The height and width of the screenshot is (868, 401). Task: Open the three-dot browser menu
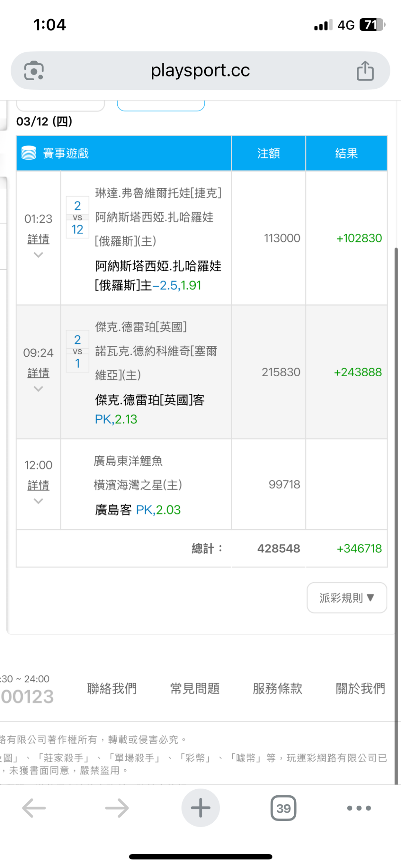359,808
